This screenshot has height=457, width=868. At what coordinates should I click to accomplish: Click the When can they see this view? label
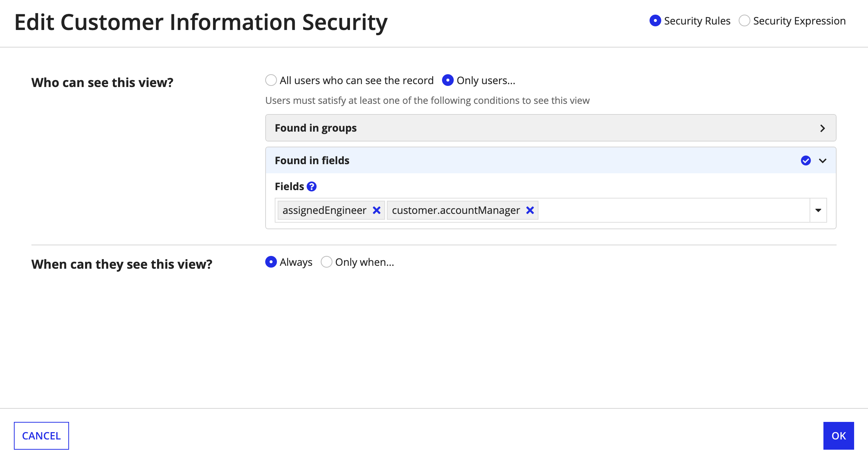pyautogui.click(x=122, y=264)
